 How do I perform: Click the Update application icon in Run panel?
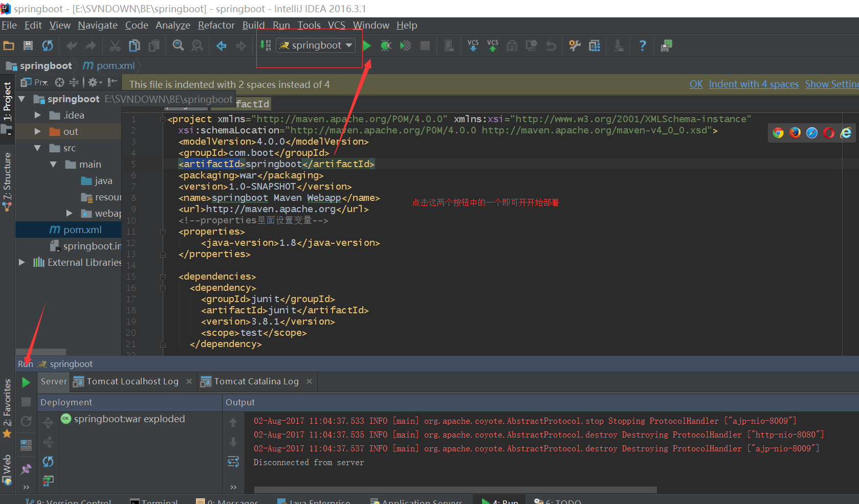(x=26, y=421)
